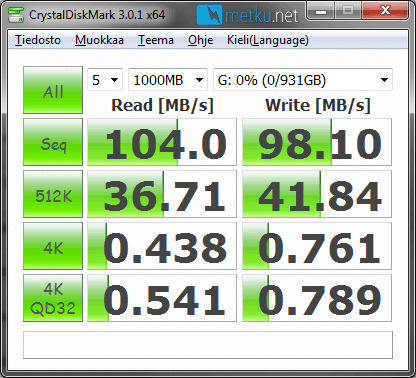Open the Kieli(Language) menu
This screenshot has width=416, height=378.
(268, 40)
